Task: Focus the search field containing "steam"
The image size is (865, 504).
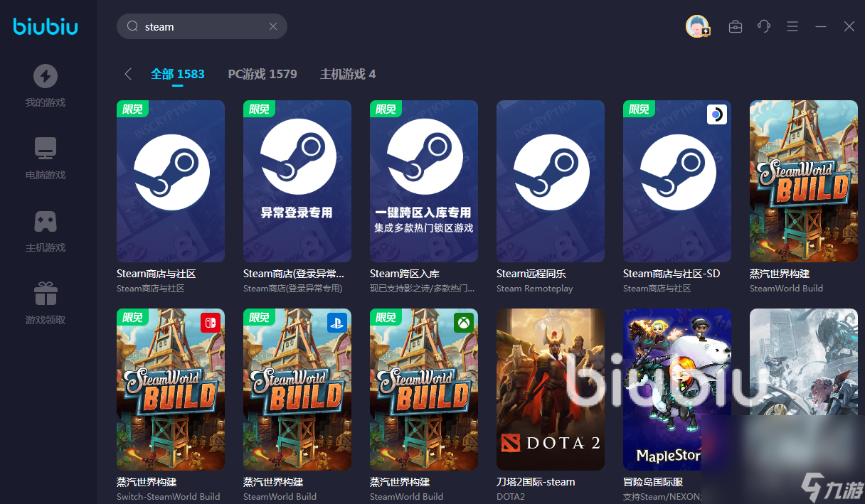Action: (202, 26)
